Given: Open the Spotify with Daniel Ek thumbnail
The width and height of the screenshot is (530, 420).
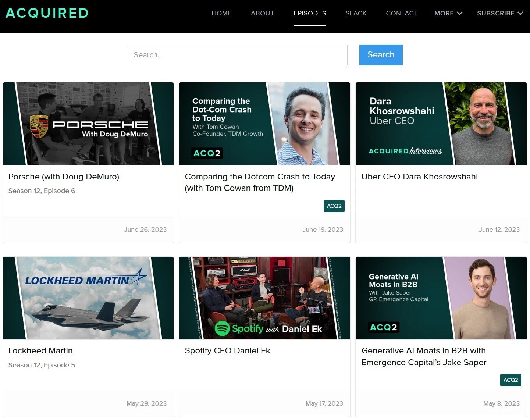Looking at the screenshot, I should pos(264,298).
